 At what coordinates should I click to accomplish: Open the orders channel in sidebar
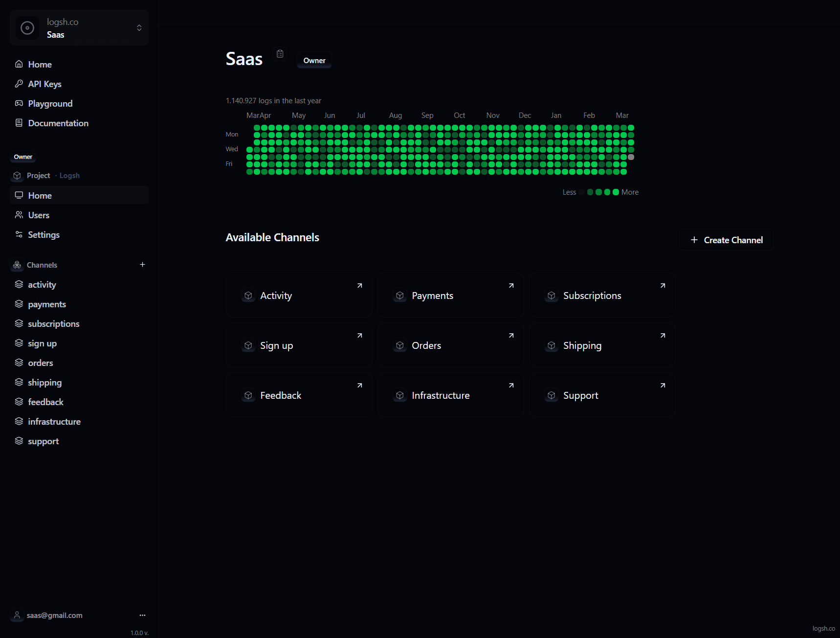click(79, 363)
